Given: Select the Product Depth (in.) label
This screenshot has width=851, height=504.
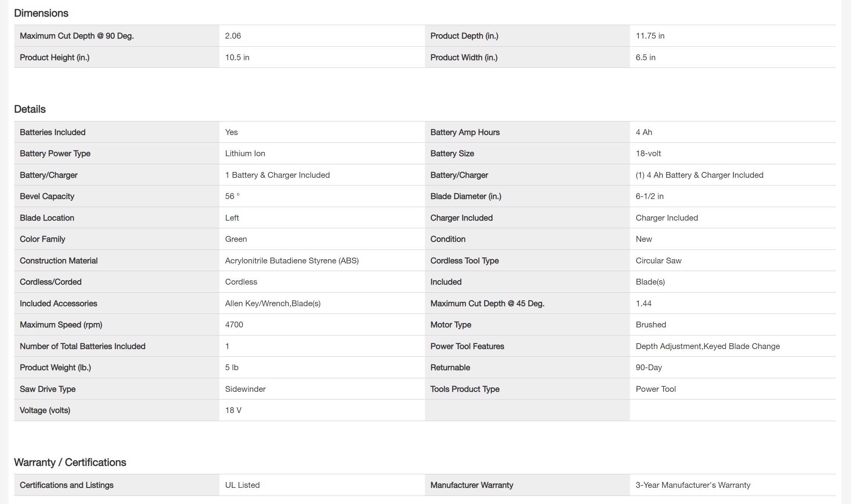Looking at the screenshot, I should click(x=464, y=36).
